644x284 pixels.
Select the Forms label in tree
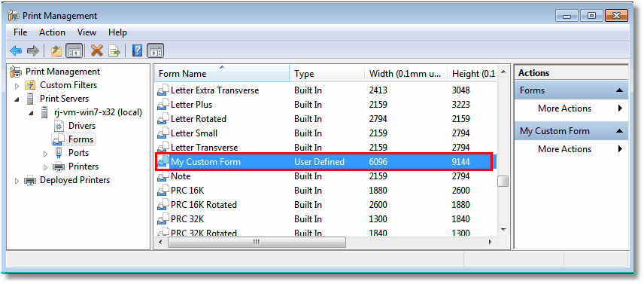pyautogui.click(x=81, y=139)
